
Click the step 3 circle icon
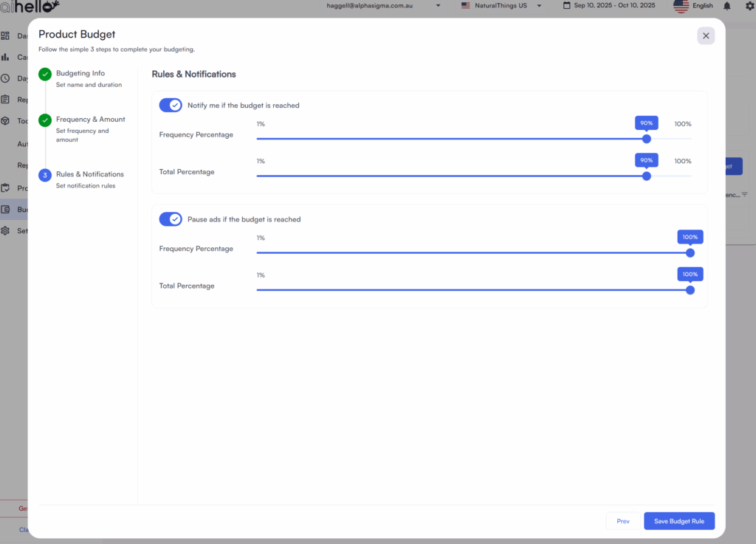coord(45,175)
